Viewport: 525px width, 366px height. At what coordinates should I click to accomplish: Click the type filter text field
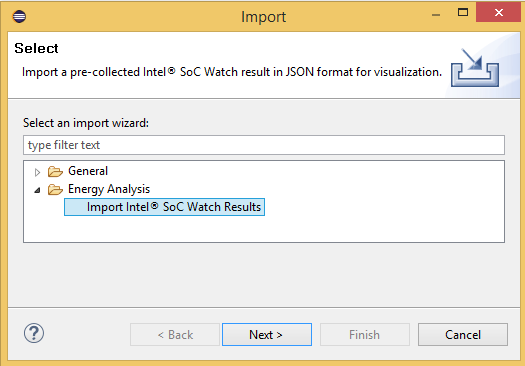264,145
